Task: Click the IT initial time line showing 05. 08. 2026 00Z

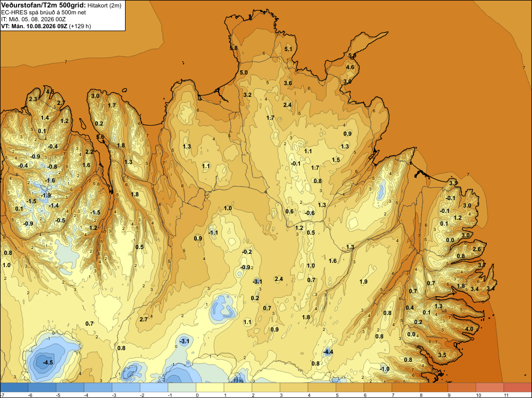Action: 34,19
